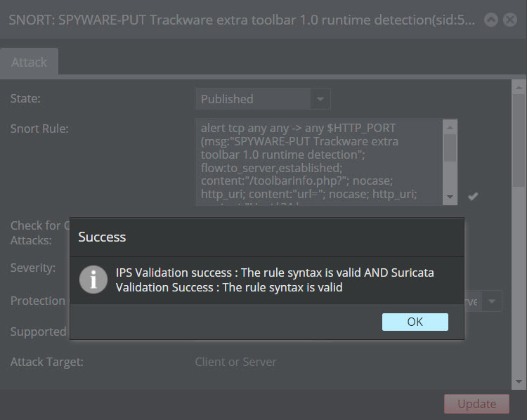Click the Snort Rule text area
This screenshot has width=527, height=420.
[319, 162]
